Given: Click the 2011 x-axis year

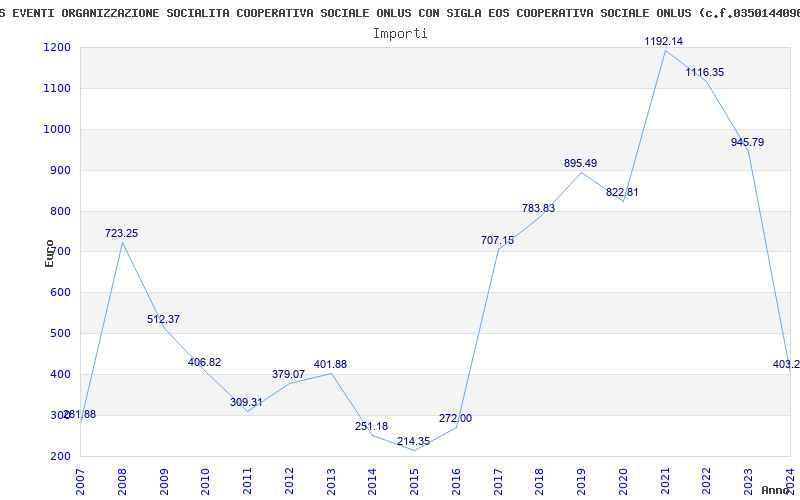Looking at the screenshot, I should tap(247, 482).
